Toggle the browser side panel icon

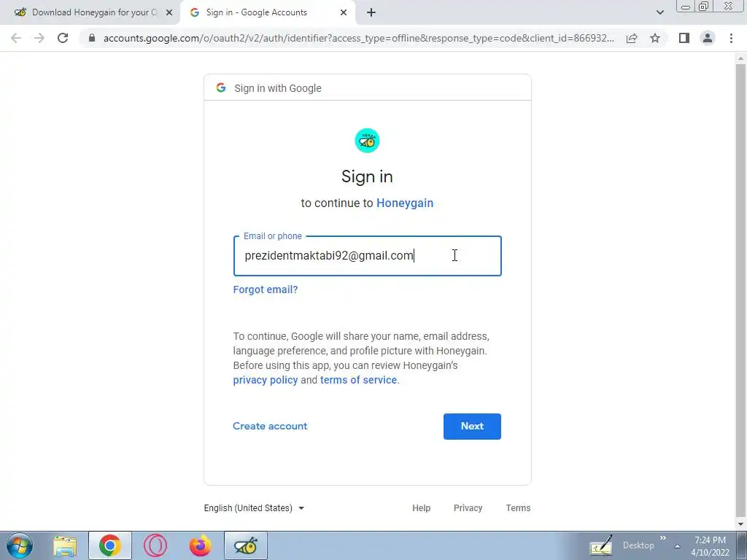click(x=684, y=38)
